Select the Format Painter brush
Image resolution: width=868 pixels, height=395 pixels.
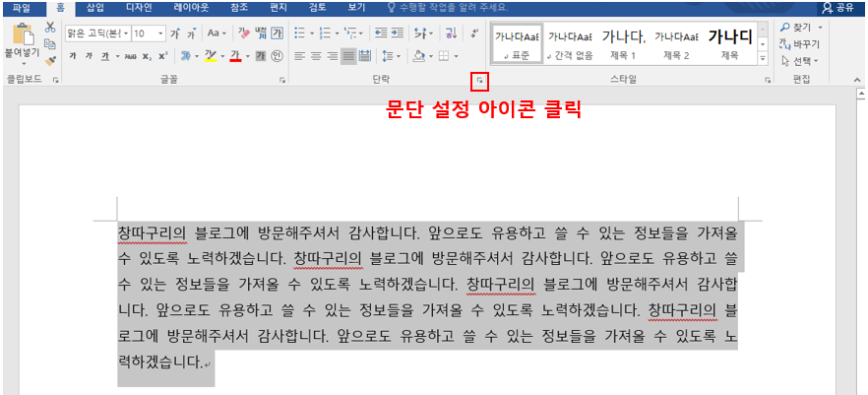tap(50, 60)
